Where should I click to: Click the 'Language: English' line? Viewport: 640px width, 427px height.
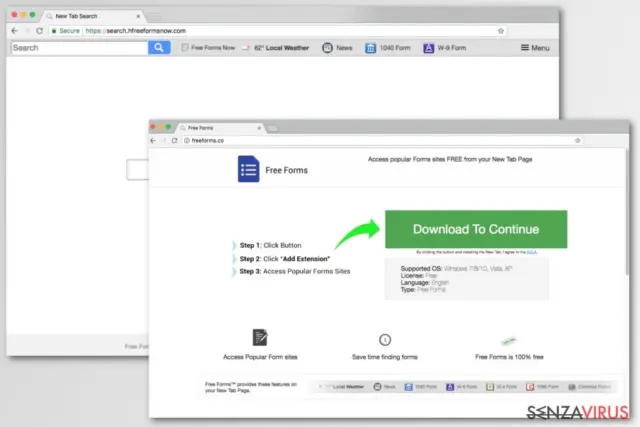pyautogui.click(x=425, y=282)
